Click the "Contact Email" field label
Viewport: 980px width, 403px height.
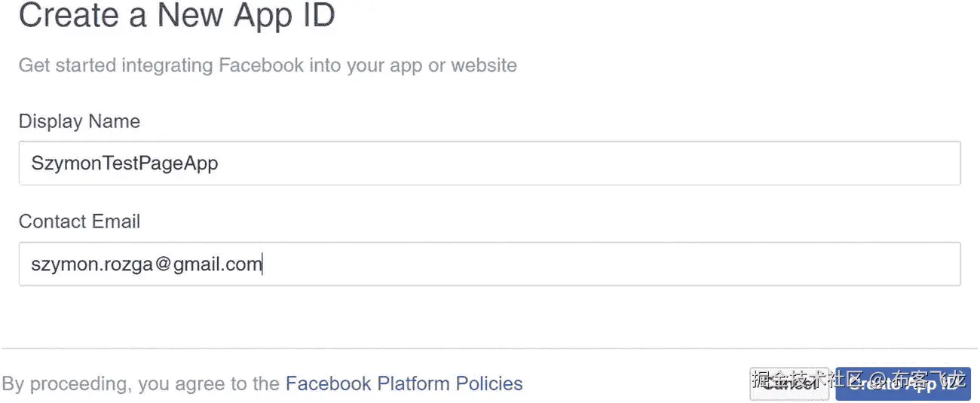click(79, 221)
